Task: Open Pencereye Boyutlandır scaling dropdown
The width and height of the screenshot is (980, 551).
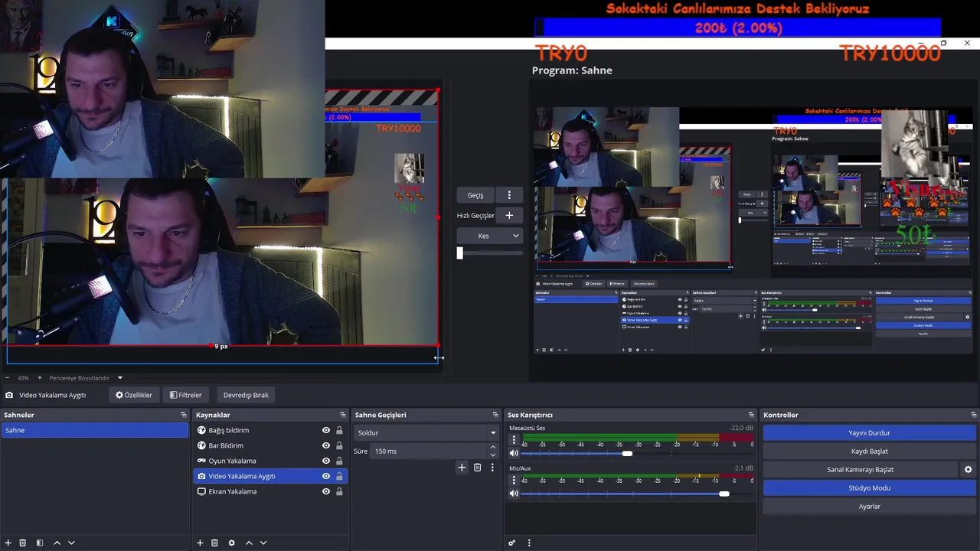Action: 86,377
